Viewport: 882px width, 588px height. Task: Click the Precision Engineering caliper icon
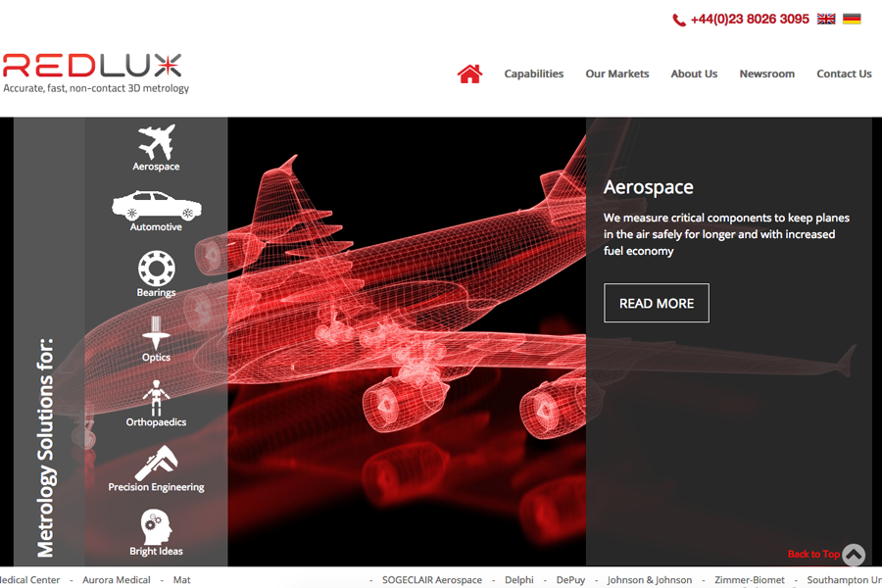(157, 463)
